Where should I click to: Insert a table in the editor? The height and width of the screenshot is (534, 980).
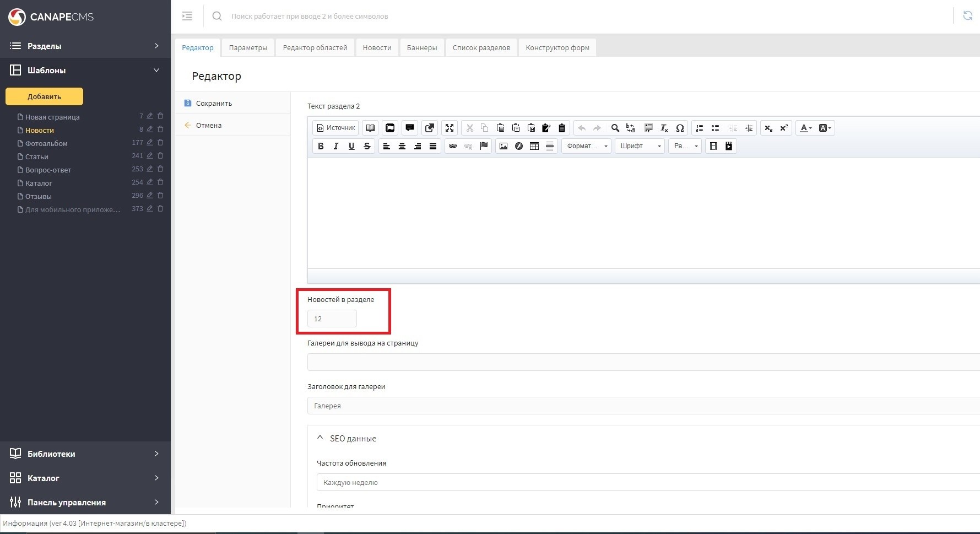pyautogui.click(x=534, y=146)
